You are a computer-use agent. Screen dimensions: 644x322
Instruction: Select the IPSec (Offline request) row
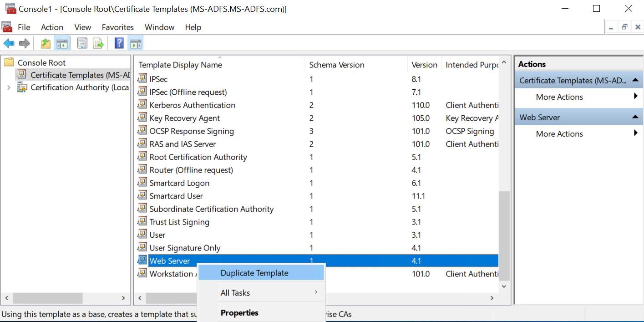(318, 92)
